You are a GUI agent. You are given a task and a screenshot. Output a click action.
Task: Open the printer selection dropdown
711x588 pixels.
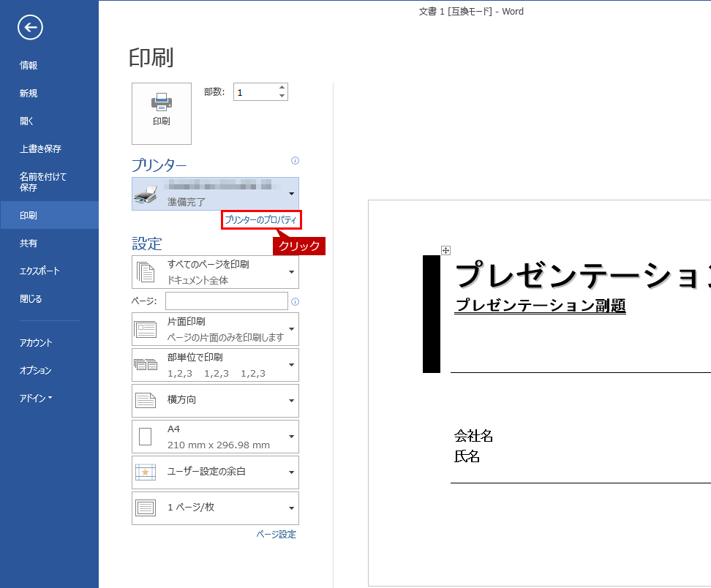point(215,194)
